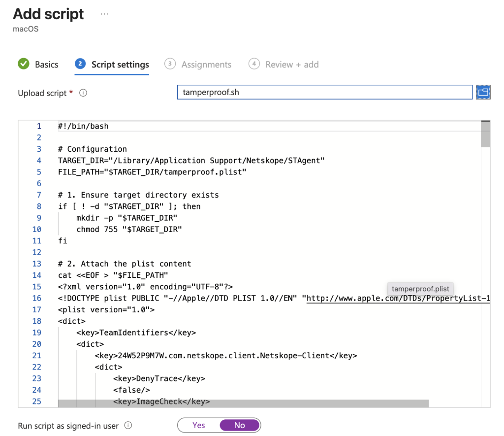Open the Review + add tab

[292, 65]
